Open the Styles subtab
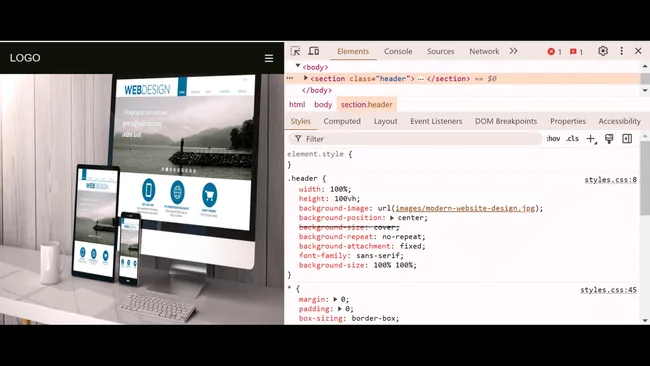Image resolution: width=650 pixels, height=366 pixels. point(301,121)
